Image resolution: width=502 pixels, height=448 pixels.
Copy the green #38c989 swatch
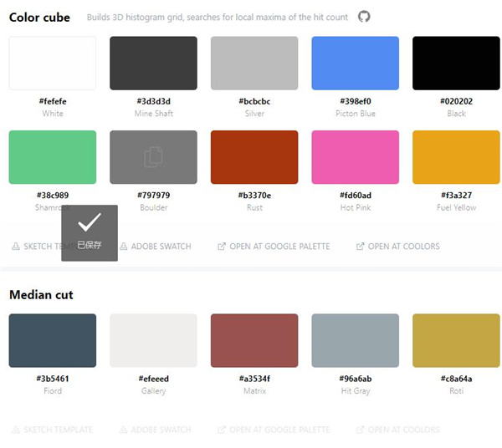click(53, 157)
